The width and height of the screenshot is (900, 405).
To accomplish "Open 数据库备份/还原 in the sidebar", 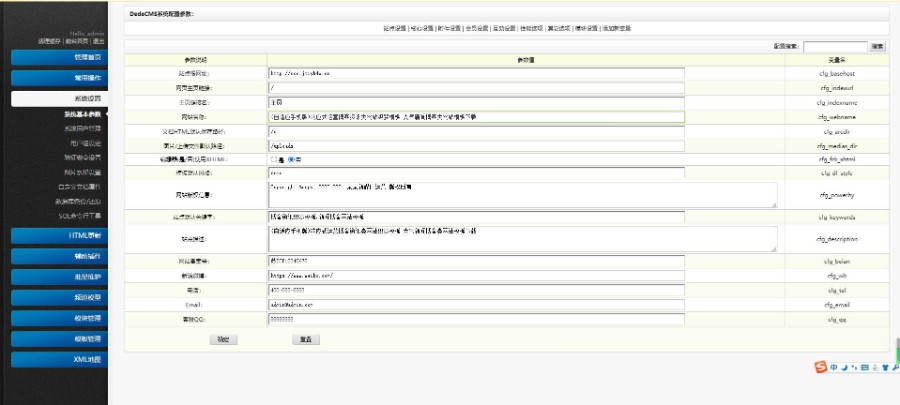I will pyautogui.click(x=78, y=201).
